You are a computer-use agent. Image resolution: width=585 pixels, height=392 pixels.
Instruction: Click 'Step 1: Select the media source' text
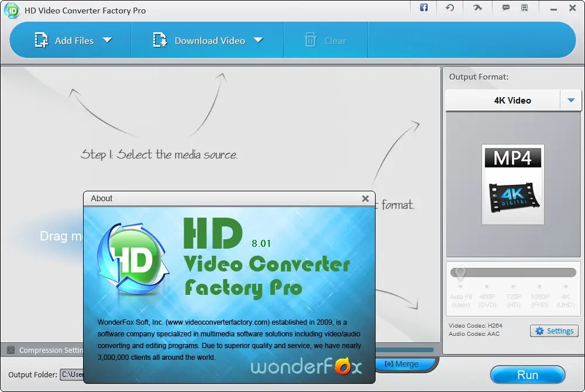[x=159, y=154]
